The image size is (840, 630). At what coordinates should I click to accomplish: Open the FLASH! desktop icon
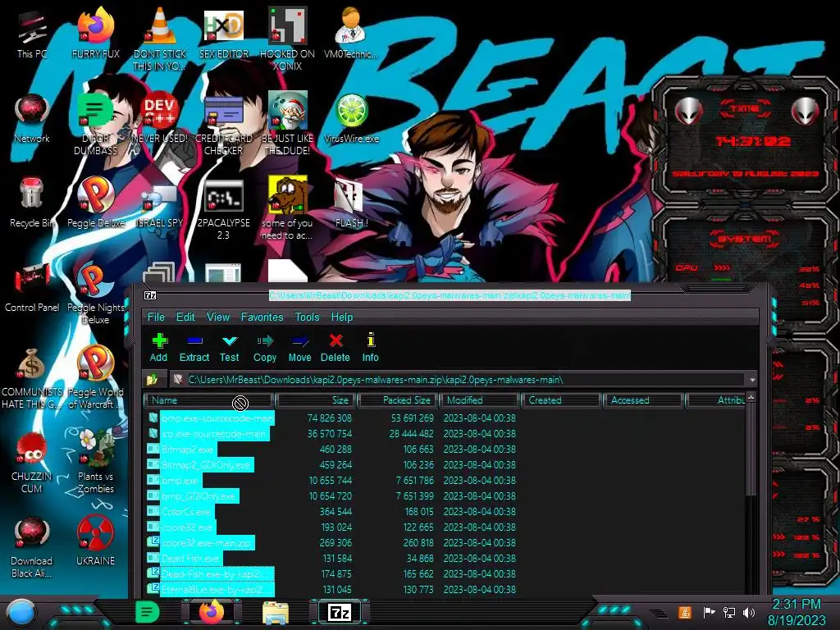tap(351, 203)
